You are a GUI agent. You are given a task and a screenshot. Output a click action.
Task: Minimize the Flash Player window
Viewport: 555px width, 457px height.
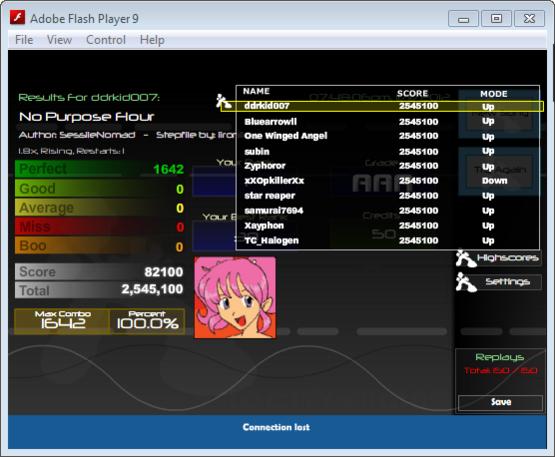coord(463,18)
